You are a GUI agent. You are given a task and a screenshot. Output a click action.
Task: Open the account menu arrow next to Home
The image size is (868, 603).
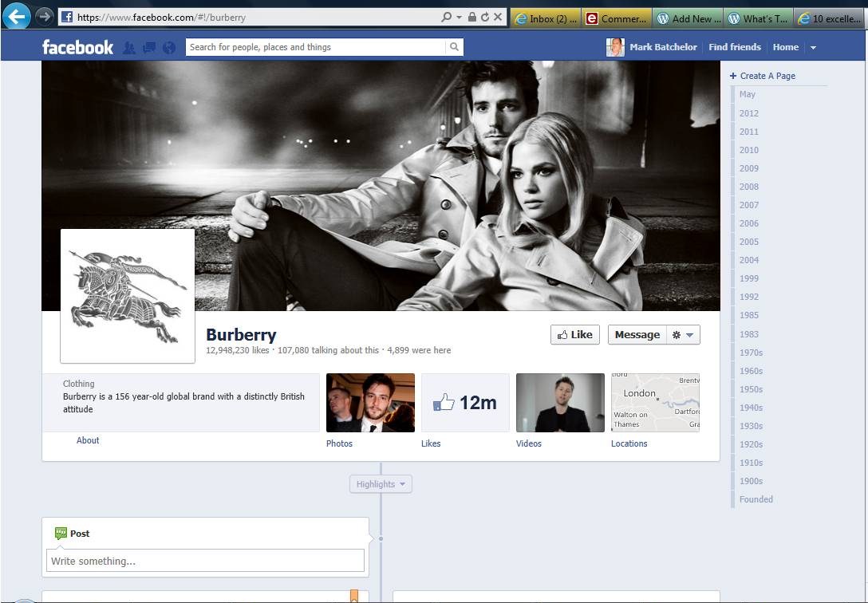(x=813, y=48)
